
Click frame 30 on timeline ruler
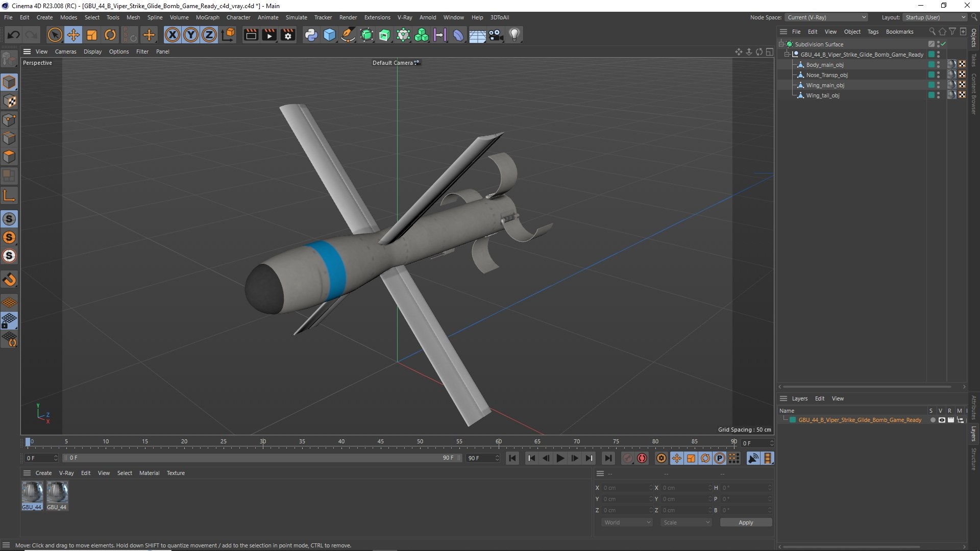coord(263,442)
